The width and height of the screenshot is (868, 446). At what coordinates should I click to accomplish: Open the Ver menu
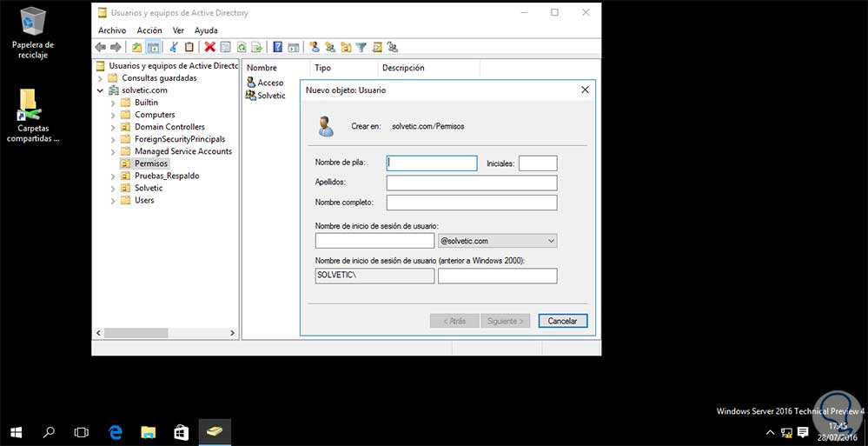(178, 30)
